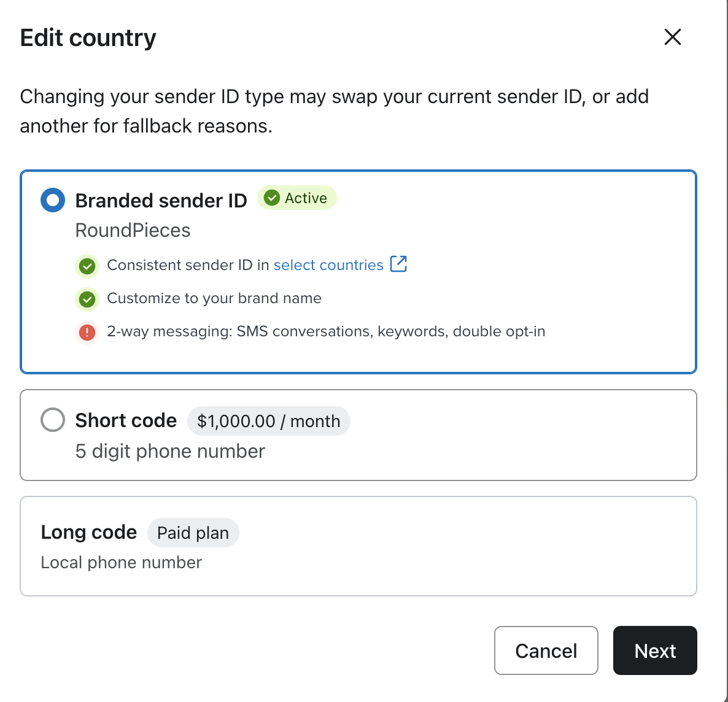This screenshot has height=702, width=728.
Task: Click the Active status badge
Action: point(296,198)
